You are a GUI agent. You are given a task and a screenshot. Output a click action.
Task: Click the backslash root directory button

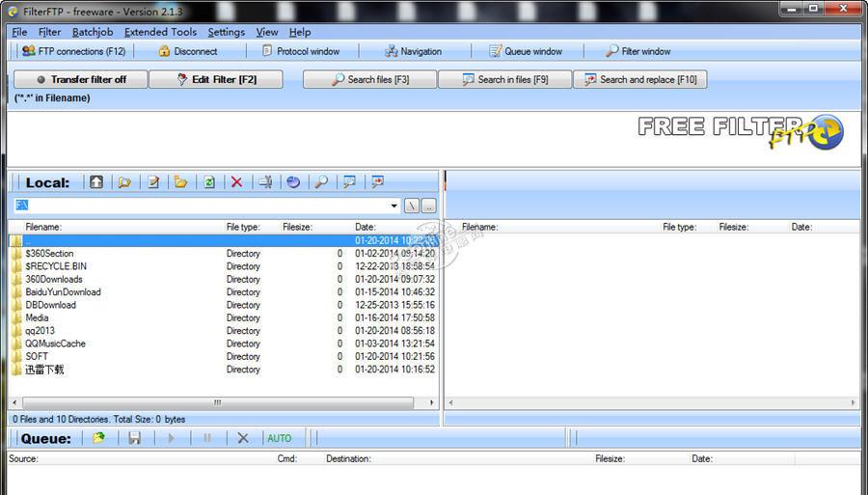412,206
